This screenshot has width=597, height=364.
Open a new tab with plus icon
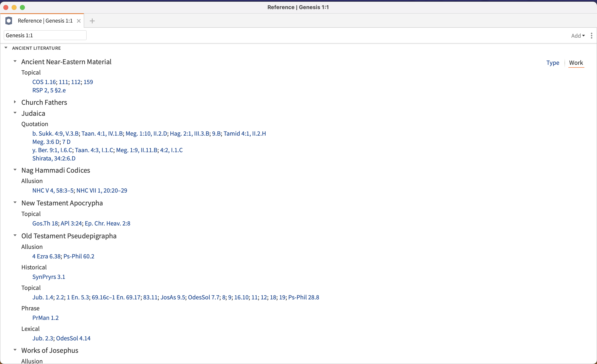92,21
